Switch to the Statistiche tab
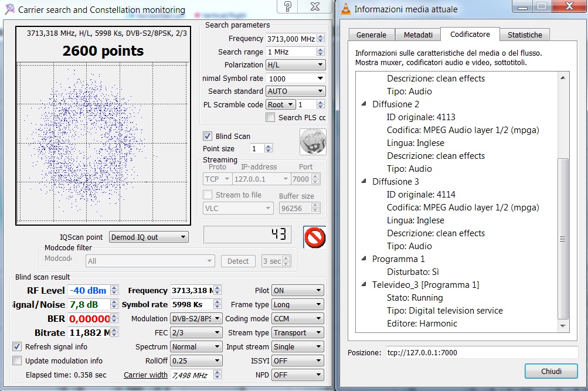 click(525, 35)
